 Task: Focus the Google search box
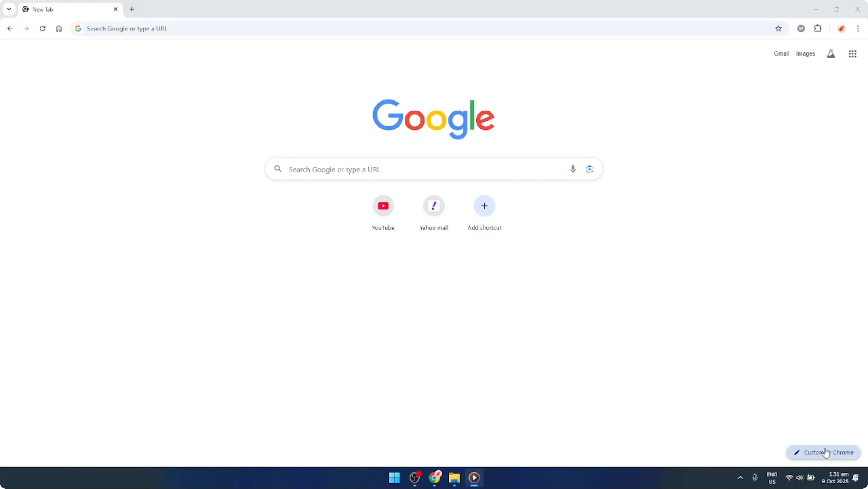434,169
